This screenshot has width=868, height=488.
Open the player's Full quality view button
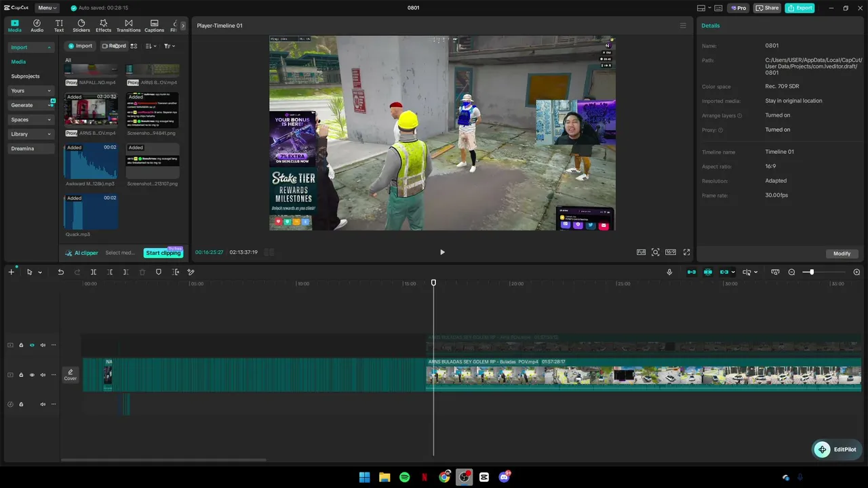[641, 252]
